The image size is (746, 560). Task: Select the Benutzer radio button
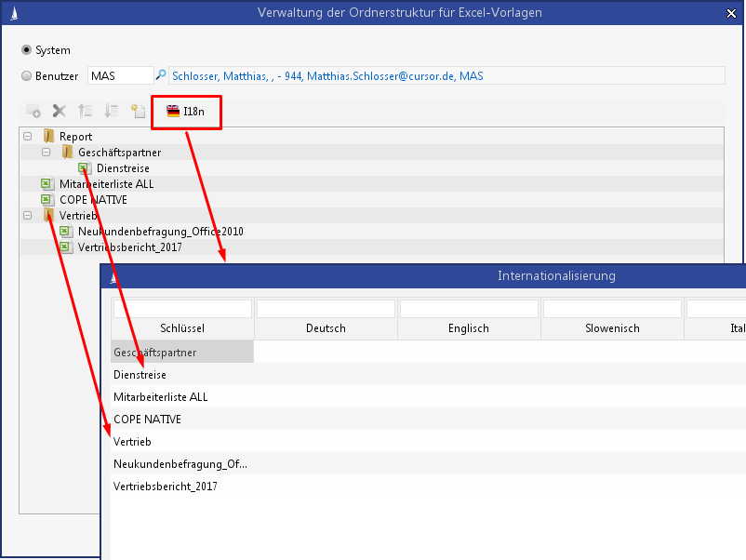coord(26,76)
